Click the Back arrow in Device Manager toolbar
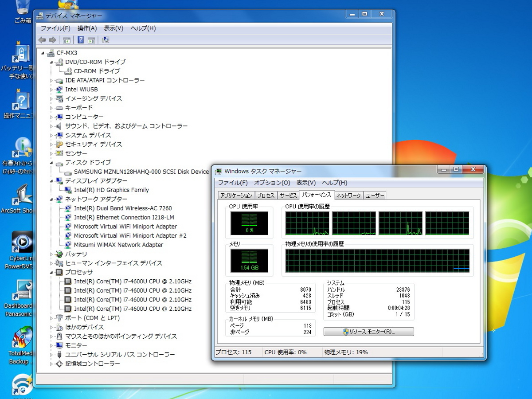The width and height of the screenshot is (532, 399). coord(42,40)
